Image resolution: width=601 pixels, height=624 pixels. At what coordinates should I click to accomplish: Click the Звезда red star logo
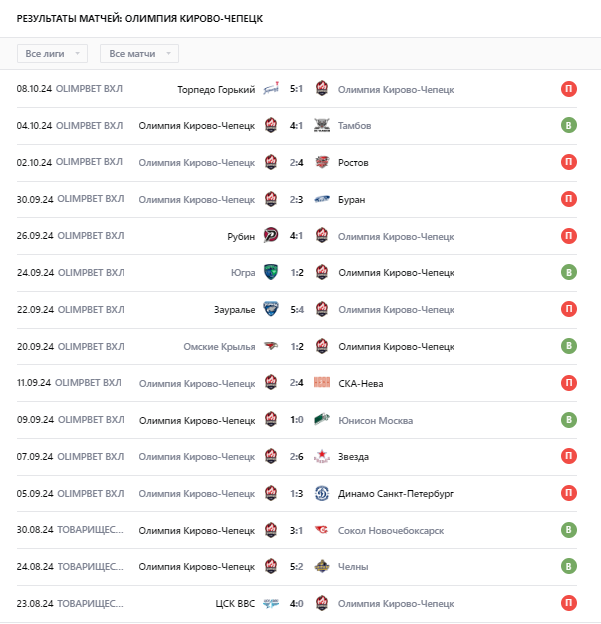tap(322, 456)
